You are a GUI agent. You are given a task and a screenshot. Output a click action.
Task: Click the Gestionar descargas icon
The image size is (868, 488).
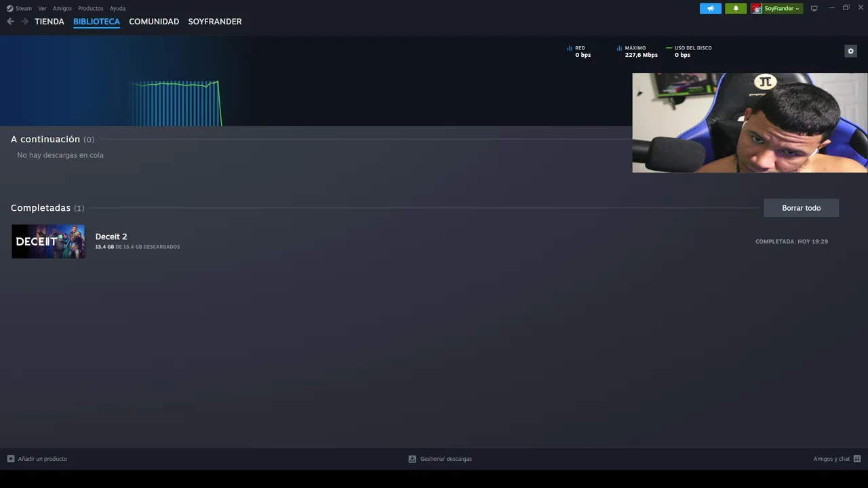pos(412,459)
